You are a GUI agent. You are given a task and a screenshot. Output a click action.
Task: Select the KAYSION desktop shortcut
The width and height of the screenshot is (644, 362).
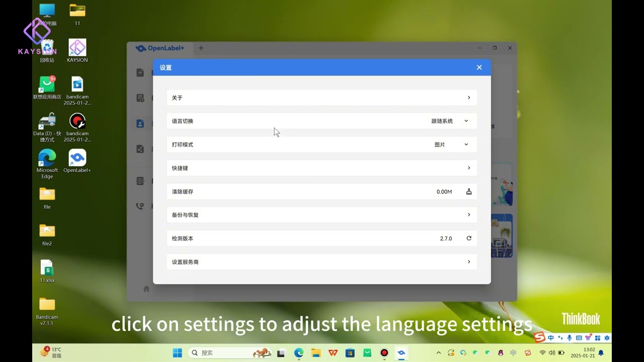point(77,50)
